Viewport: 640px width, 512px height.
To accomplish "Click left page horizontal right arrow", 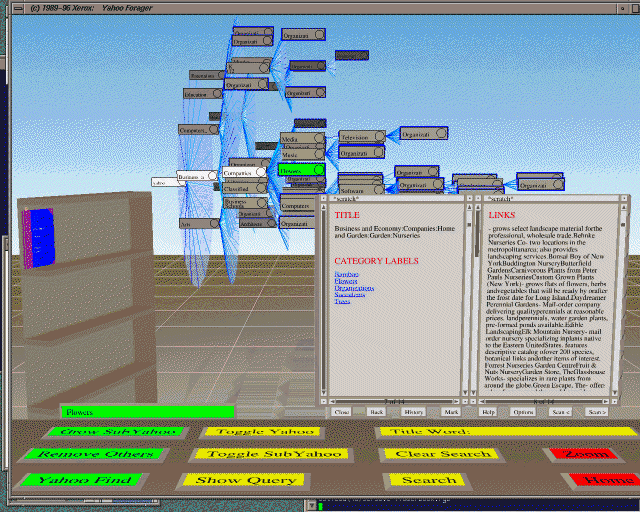I will click(x=456, y=402).
